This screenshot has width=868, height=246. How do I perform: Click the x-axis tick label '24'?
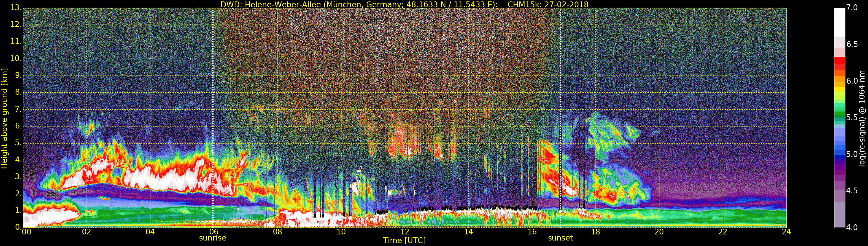click(x=786, y=232)
